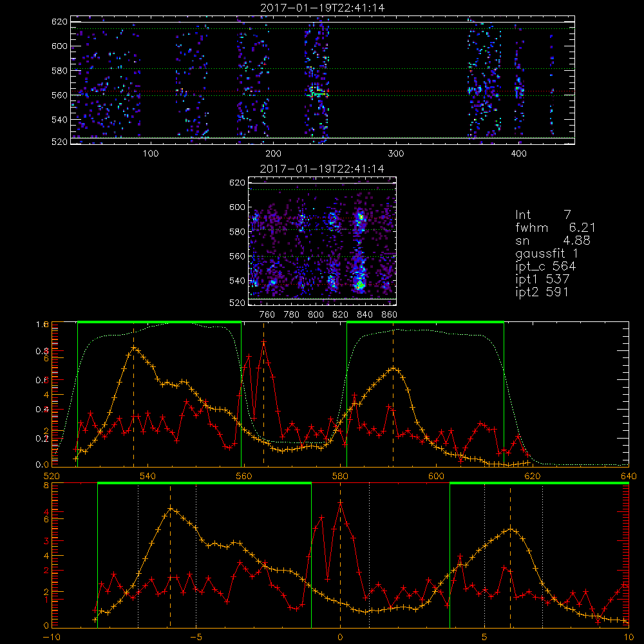
Task: Select the 'fwhm 6.21' readout line
Action: click(555, 227)
